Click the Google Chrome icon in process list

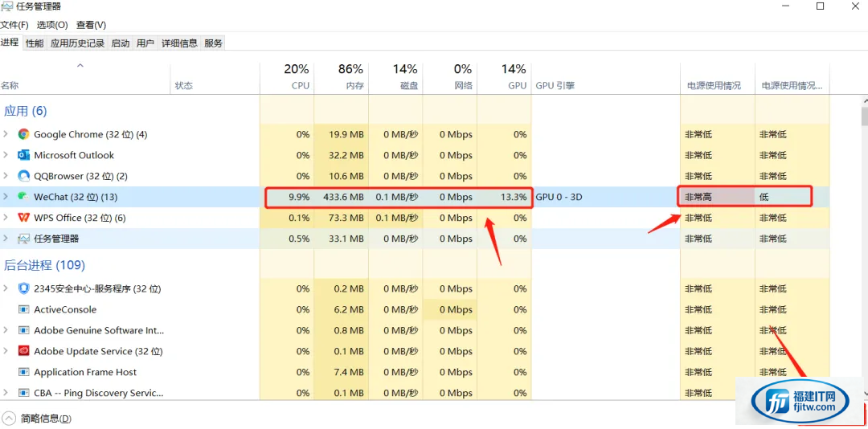(x=24, y=134)
